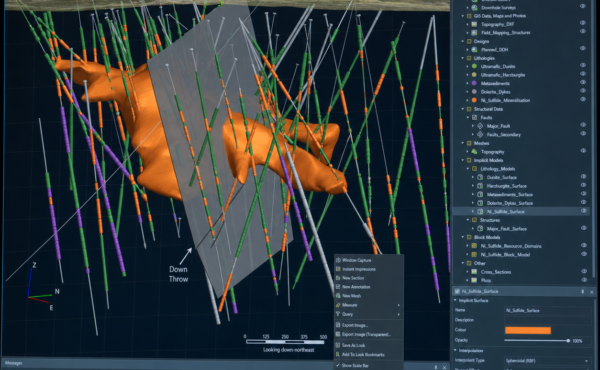Screen dimensions: 600x370
Task: Toggle visibility of Major_Fault_Surface
Action: click(584, 228)
